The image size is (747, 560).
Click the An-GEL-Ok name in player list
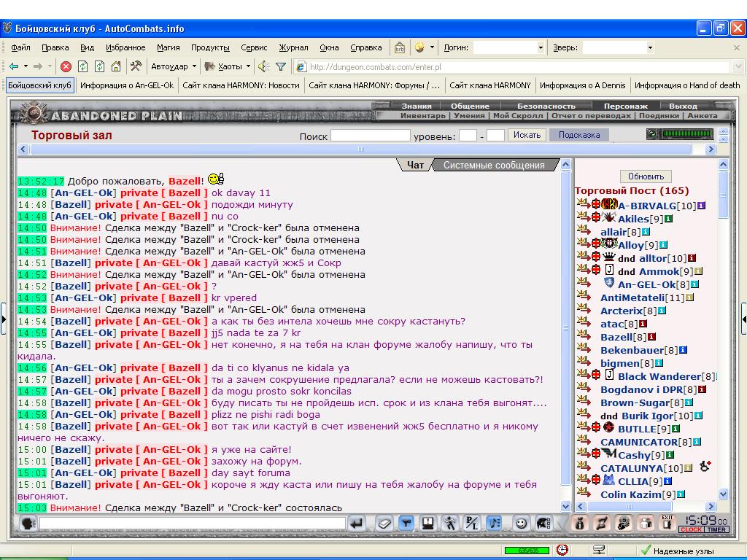click(646, 285)
